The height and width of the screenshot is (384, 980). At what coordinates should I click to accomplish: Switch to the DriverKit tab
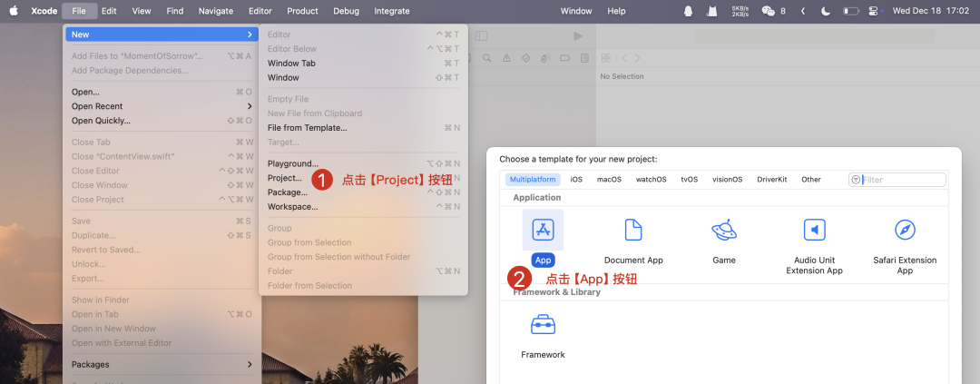772,180
